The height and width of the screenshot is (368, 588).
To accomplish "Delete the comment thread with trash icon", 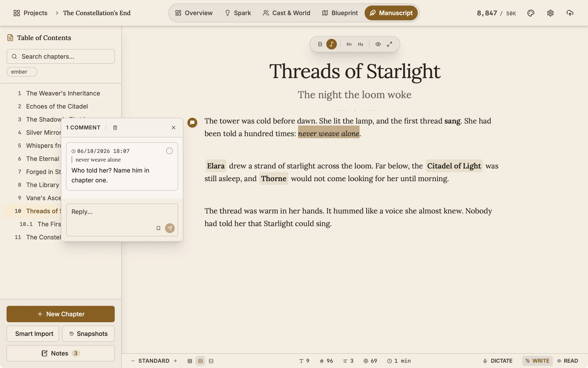I will pyautogui.click(x=115, y=128).
